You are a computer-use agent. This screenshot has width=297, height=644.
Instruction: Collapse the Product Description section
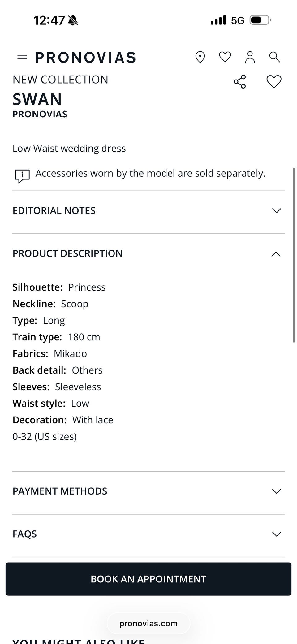tap(276, 254)
